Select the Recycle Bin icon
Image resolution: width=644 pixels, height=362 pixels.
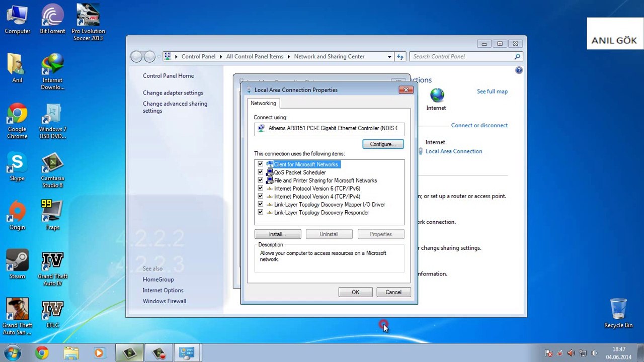pyautogui.click(x=618, y=313)
